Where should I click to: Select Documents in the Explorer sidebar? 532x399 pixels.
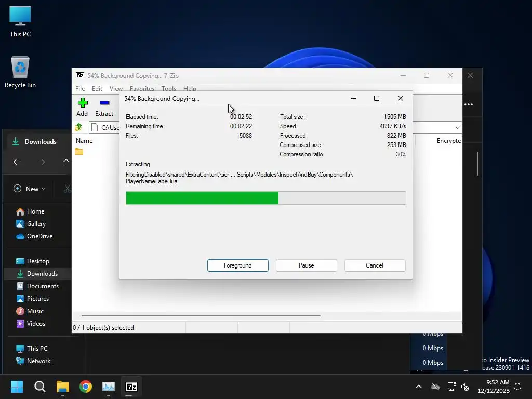tap(43, 286)
